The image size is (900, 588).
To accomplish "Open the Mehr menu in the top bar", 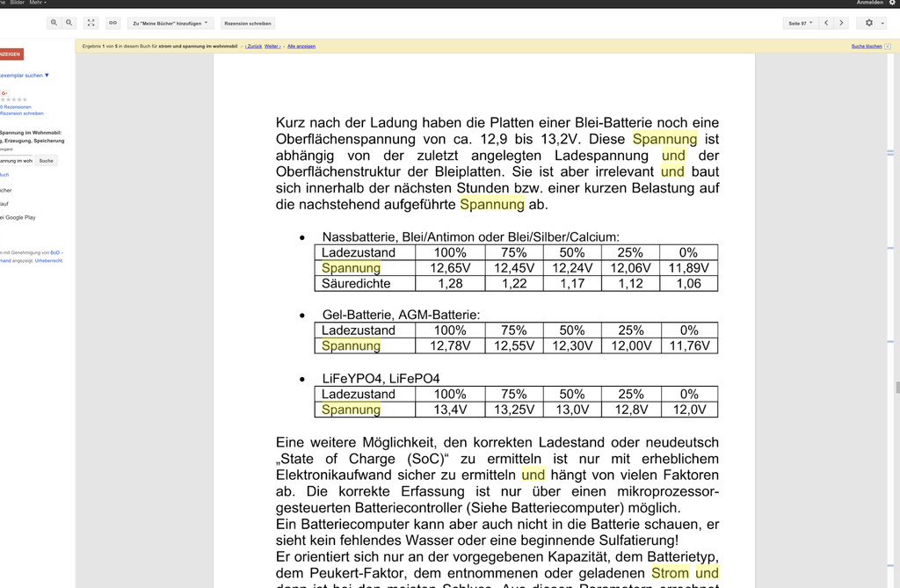I will (x=38, y=3).
